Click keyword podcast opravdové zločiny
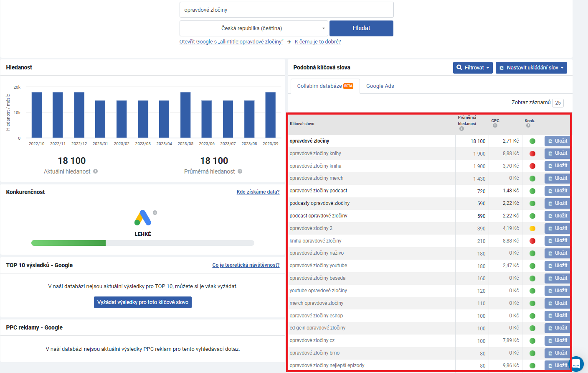 tap(319, 216)
